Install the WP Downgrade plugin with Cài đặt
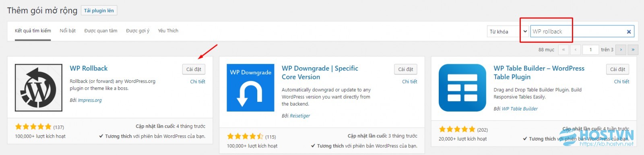Image resolution: width=644 pixels, height=155 pixels. pyautogui.click(x=406, y=69)
